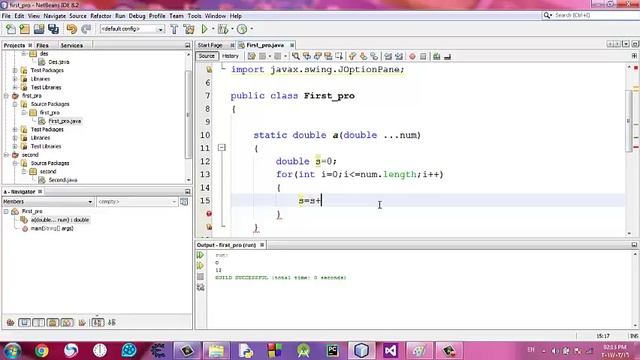Image resolution: width=640 pixels, height=360 pixels.
Task: Click the Shift Line Right icon
Action: (x=399, y=56)
